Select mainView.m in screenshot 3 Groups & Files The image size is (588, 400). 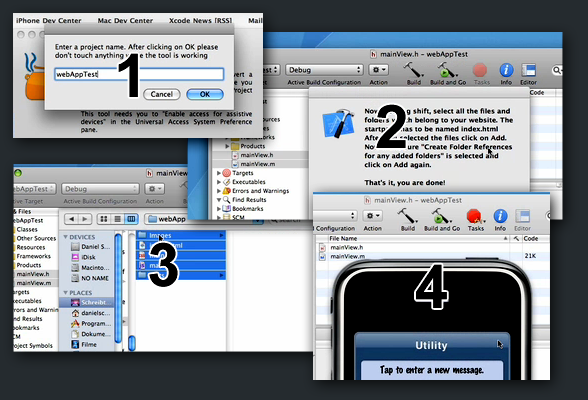[x=34, y=283]
